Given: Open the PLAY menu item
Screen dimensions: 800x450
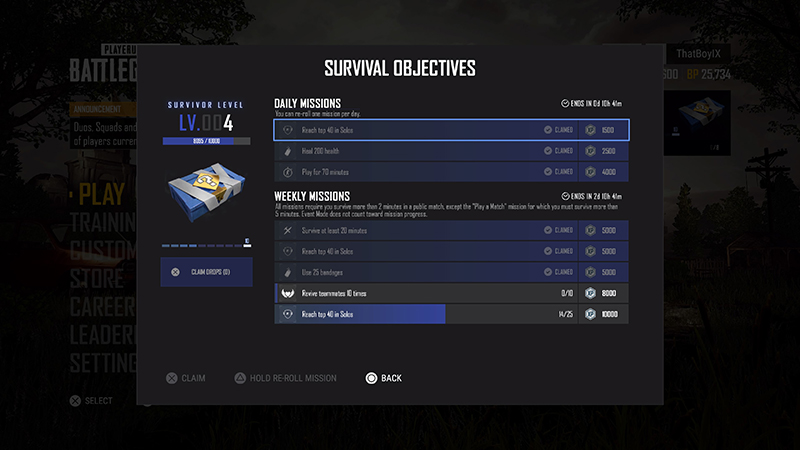Looking at the screenshot, I should point(102,194).
